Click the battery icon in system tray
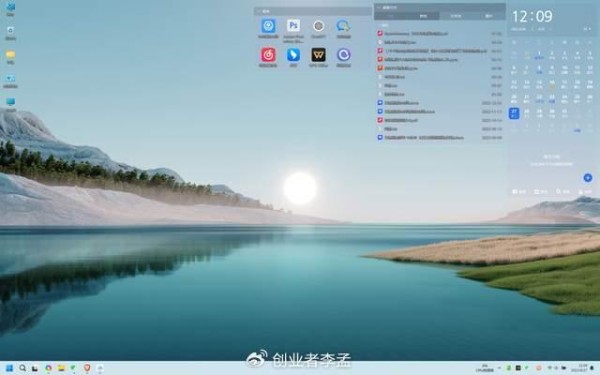600x375 pixels. (x=564, y=368)
